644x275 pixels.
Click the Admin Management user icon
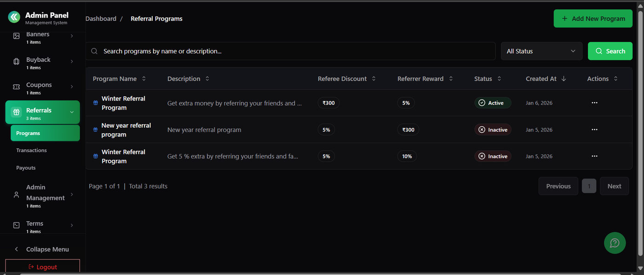point(17,195)
